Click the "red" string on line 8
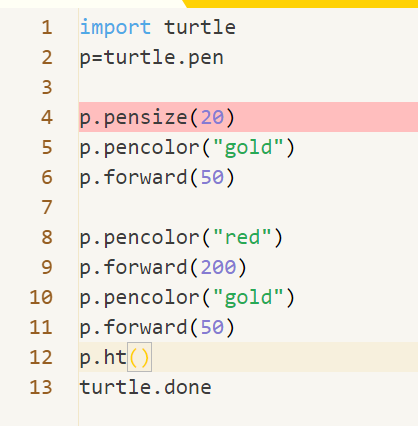The image size is (418, 426). 242,237
